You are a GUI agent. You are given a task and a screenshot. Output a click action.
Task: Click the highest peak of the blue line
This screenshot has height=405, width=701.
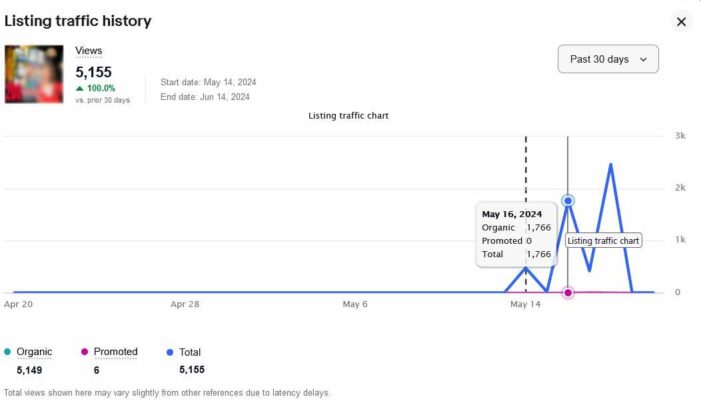click(x=610, y=164)
